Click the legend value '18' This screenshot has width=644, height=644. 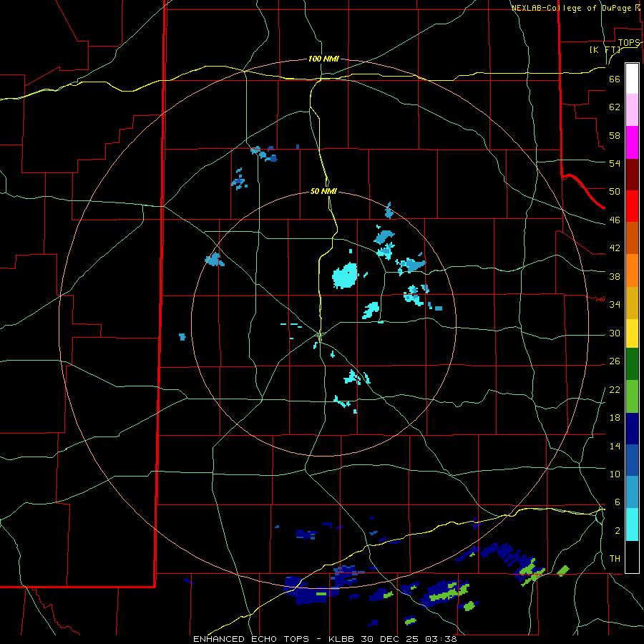tap(615, 417)
